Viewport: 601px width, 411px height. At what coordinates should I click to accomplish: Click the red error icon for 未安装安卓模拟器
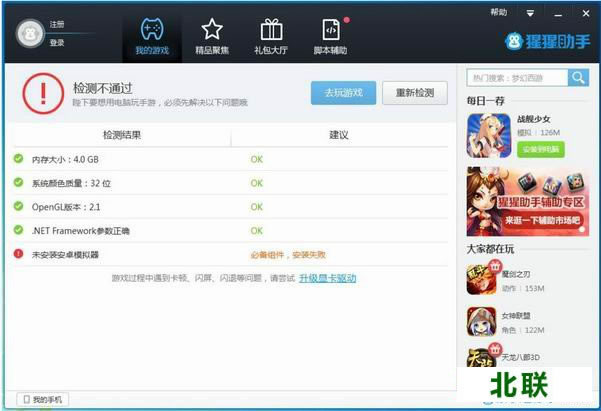[18, 255]
